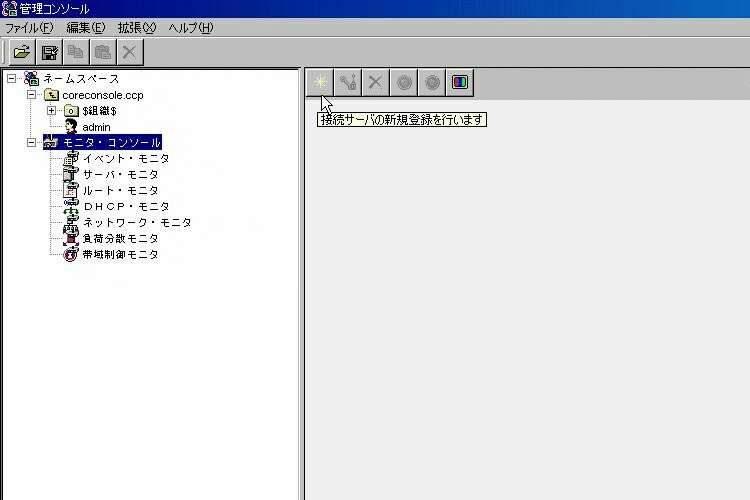The image size is (750, 500).
Task: Select the $組織$ tree entry
Action: click(x=99, y=111)
